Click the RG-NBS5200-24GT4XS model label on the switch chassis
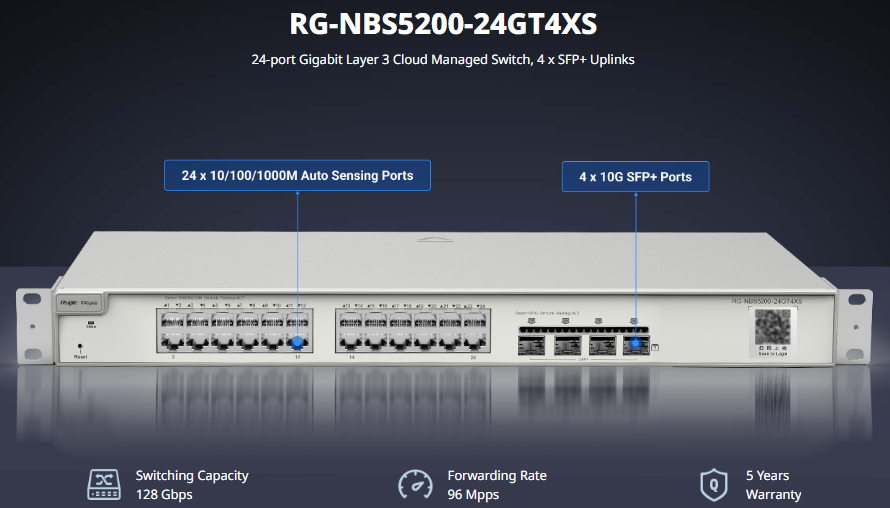 pos(767,301)
